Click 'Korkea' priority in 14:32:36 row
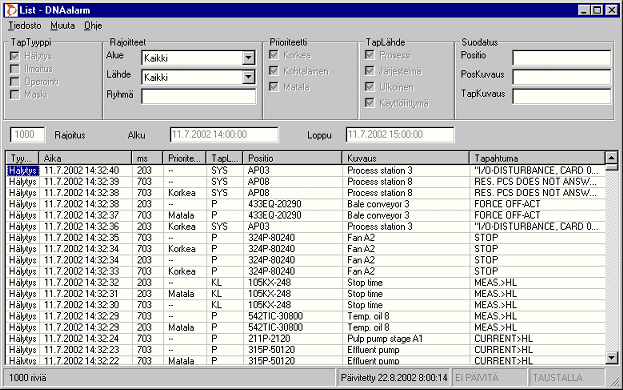 click(182, 227)
